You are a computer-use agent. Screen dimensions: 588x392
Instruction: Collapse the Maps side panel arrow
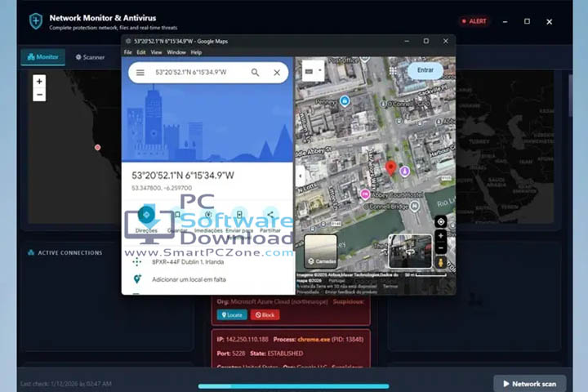pos(300,176)
